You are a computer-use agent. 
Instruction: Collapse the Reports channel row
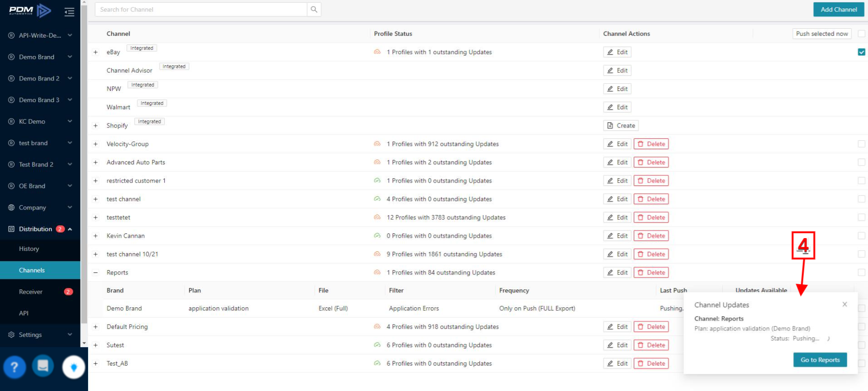click(x=96, y=272)
